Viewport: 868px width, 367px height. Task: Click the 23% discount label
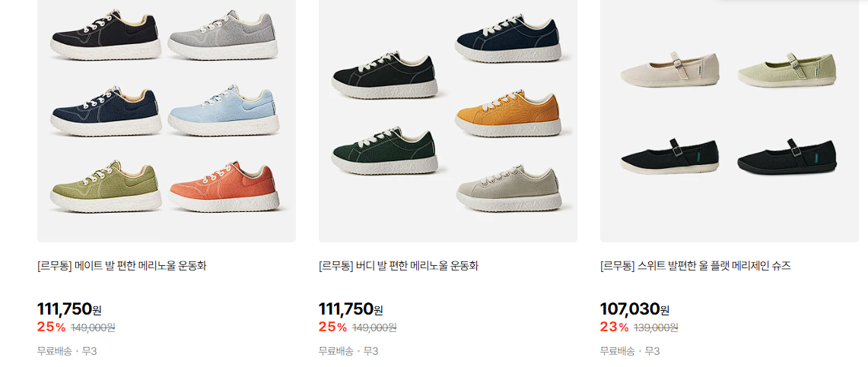pyautogui.click(x=615, y=327)
